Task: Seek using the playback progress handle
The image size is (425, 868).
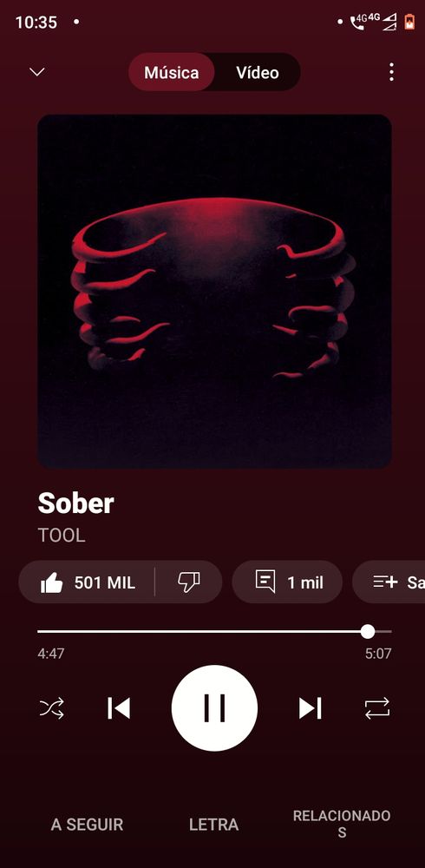Action: click(368, 632)
